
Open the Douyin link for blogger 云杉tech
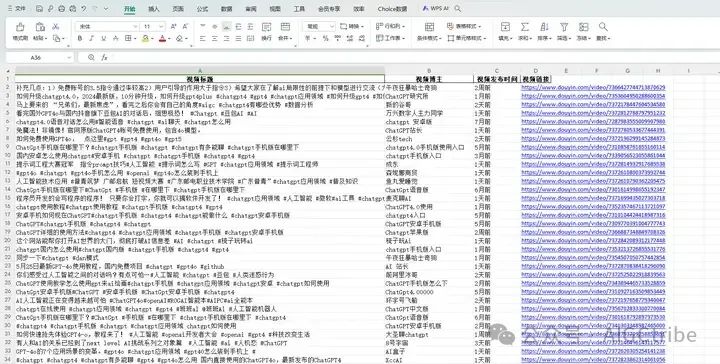[x=593, y=139]
